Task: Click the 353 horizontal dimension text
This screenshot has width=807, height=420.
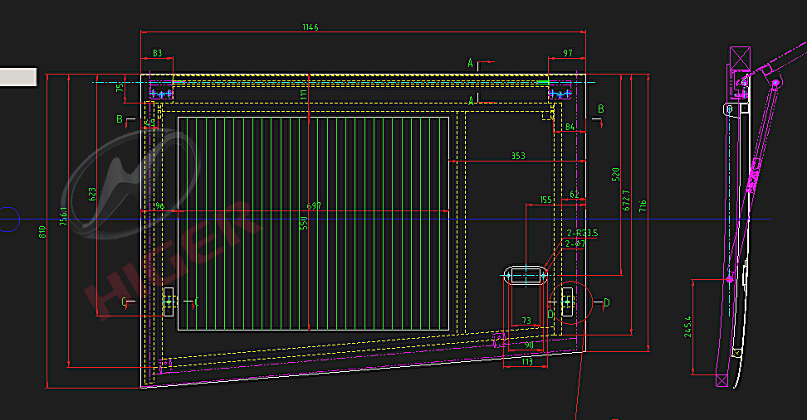Action: pos(518,156)
